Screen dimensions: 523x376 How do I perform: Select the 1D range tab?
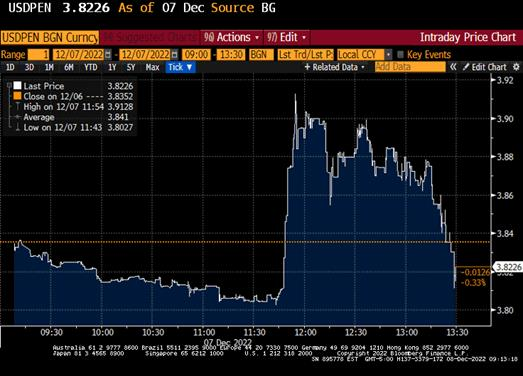point(10,67)
